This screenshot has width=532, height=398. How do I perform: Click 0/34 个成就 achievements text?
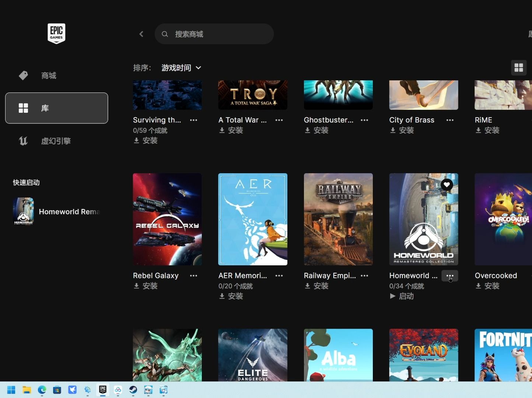point(406,286)
